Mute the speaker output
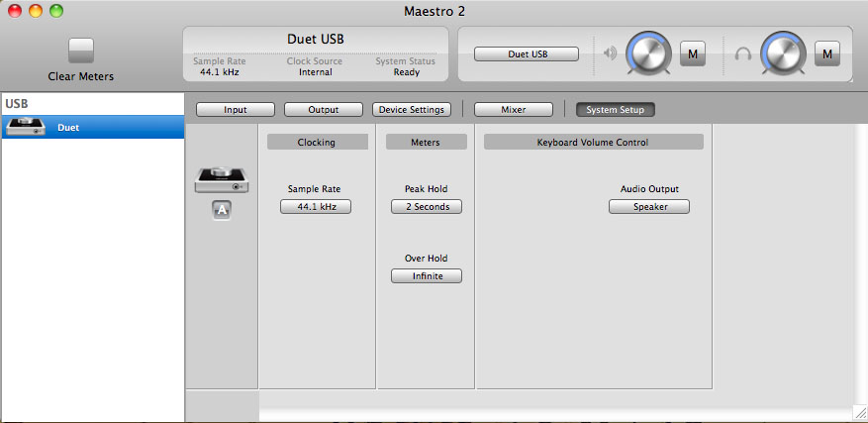868x423 pixels. (x=693, y=53)
